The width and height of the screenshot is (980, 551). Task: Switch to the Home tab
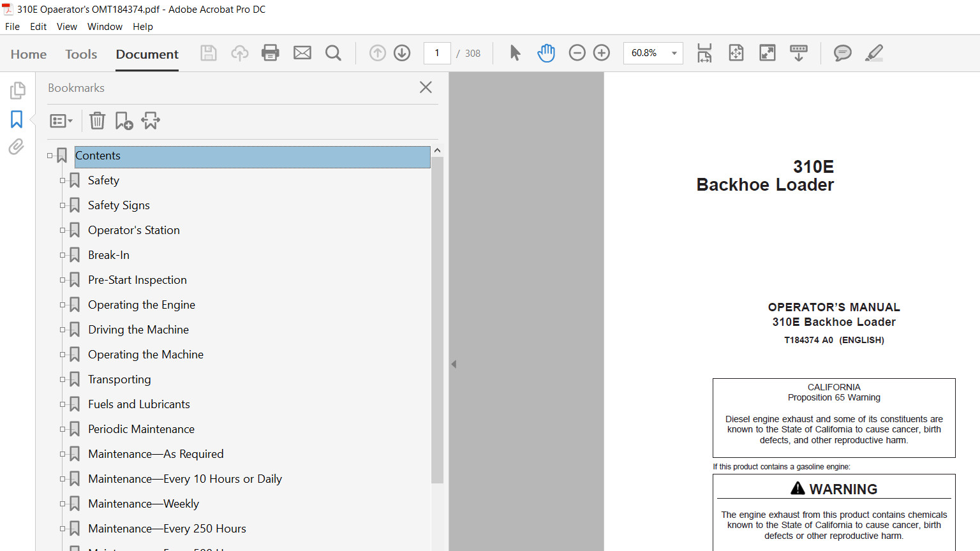[x=29, y=54]
